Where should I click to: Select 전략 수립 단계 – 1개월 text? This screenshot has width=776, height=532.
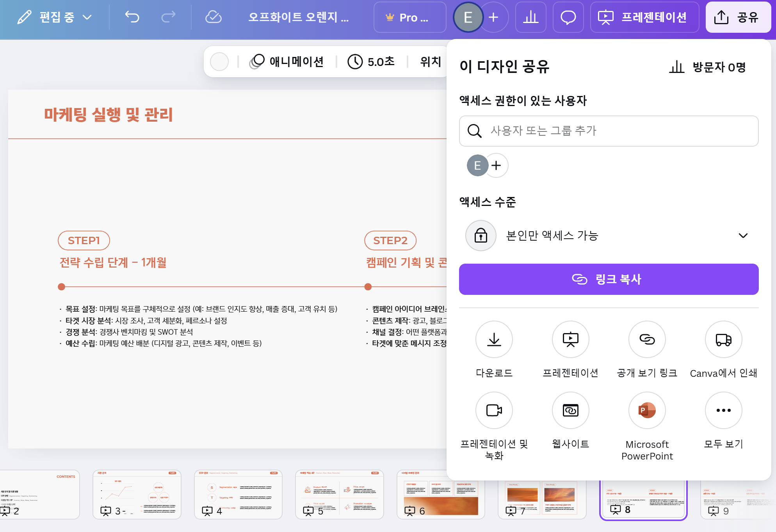click(113, 262)
